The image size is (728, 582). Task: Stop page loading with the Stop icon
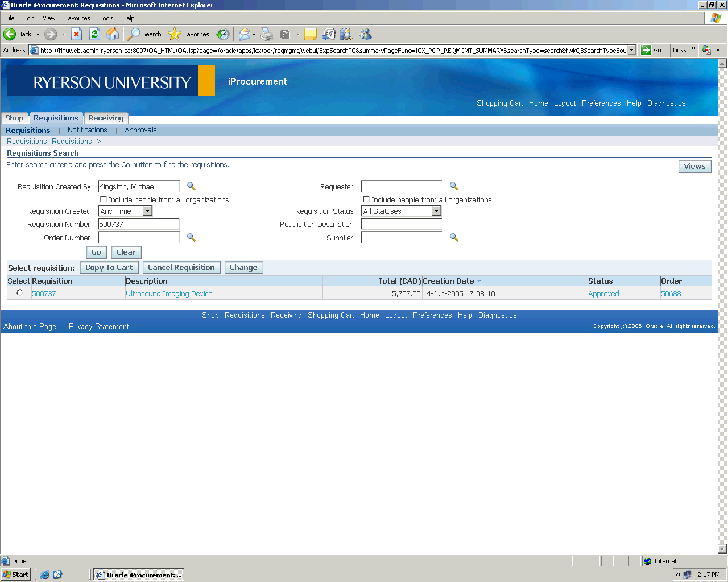point(77,34)
